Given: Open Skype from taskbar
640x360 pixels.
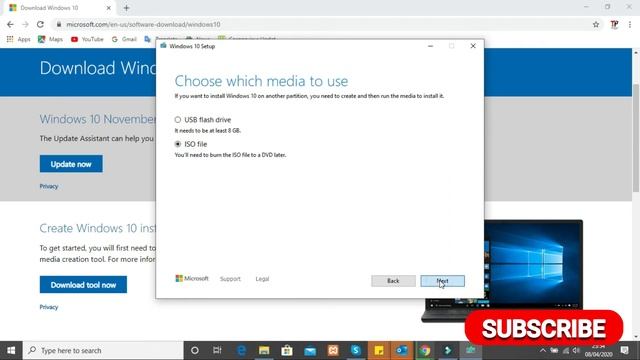Looking at the screenshot, I should point(356,350).
